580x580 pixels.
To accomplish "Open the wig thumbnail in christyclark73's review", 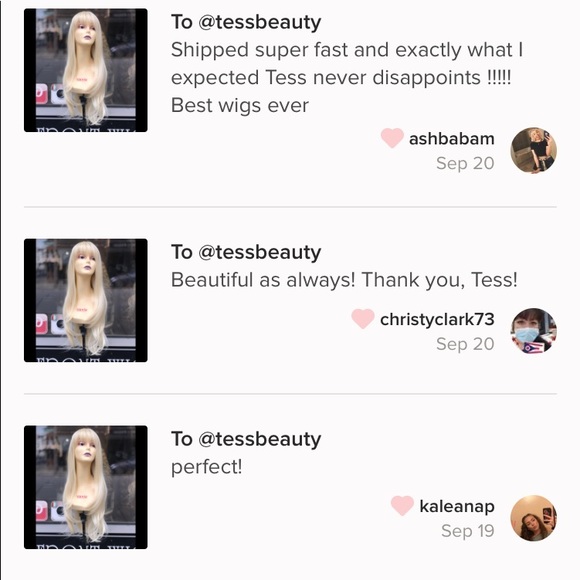I will click(86, 300).
